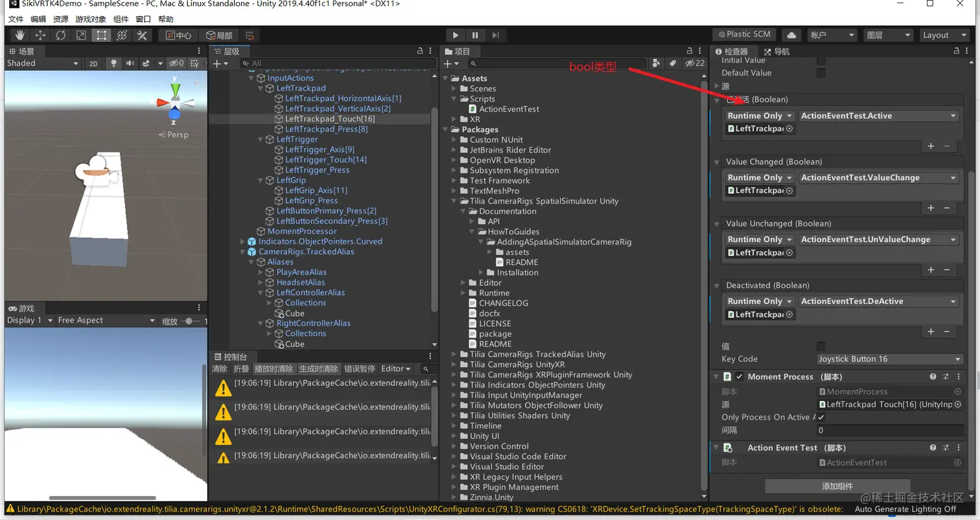The height and width of the screenshot is (520, 980).
Task: Select the Scale tool
Action: (x=80, y=35)
